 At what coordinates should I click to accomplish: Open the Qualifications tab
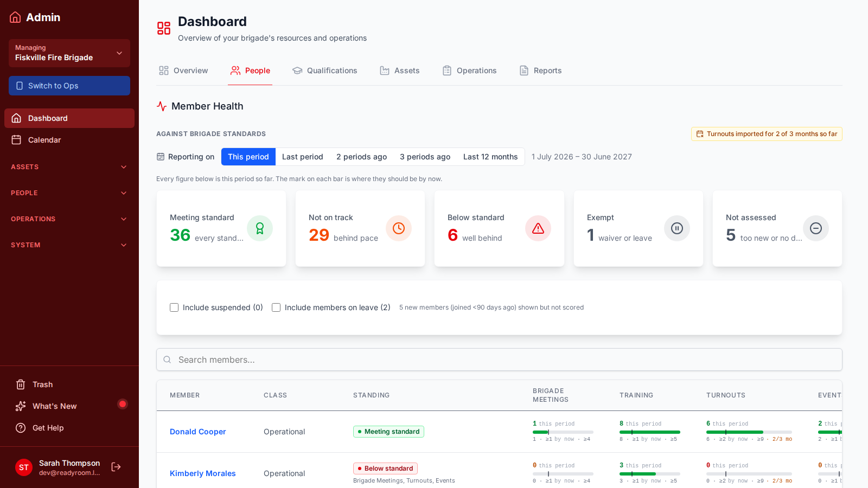click(x=325, y=70)
